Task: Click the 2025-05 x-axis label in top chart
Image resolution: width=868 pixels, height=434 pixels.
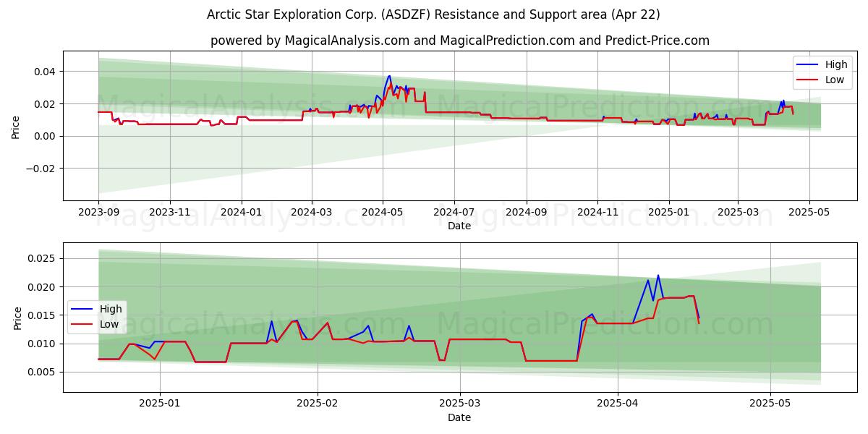Action: tap(809, 212)
